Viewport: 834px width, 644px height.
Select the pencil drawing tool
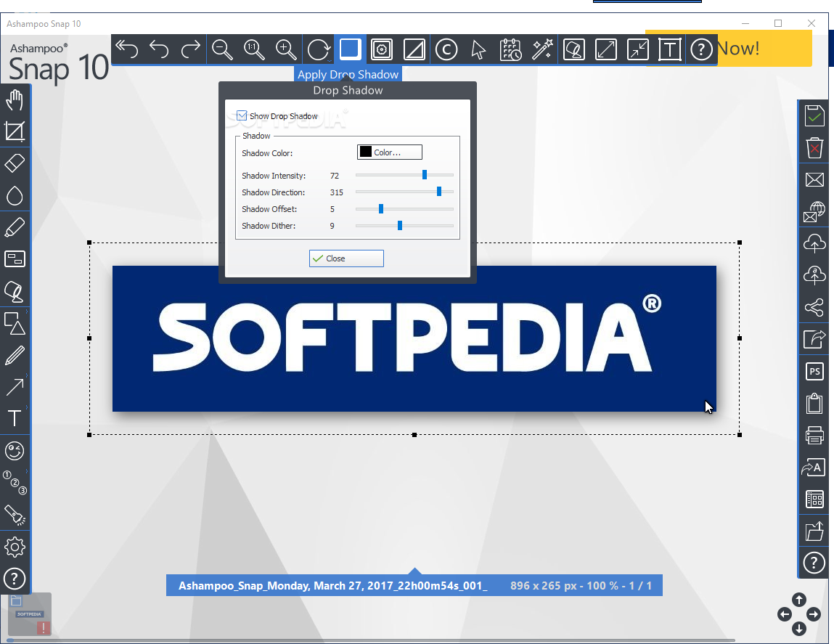(x=15, y=355)
